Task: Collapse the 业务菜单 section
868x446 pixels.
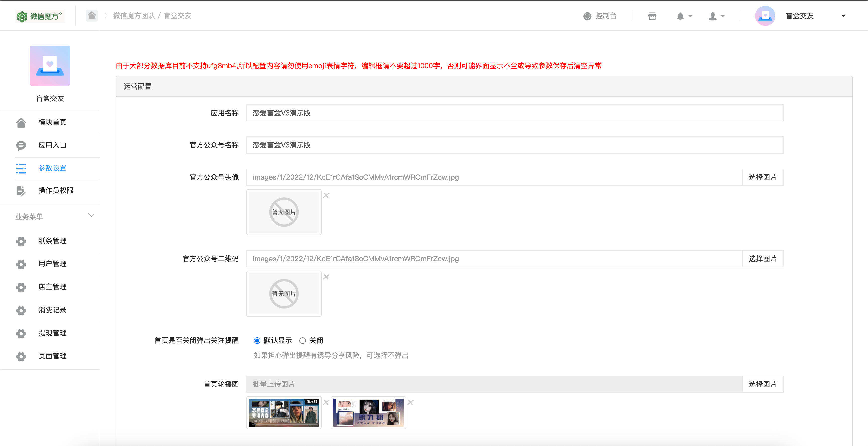Action: 91,215
